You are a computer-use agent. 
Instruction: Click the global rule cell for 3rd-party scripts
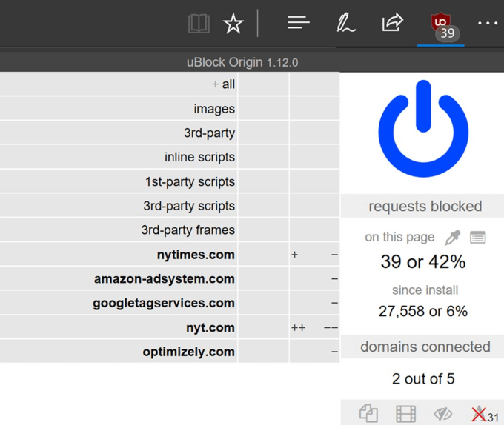point(263,205)
